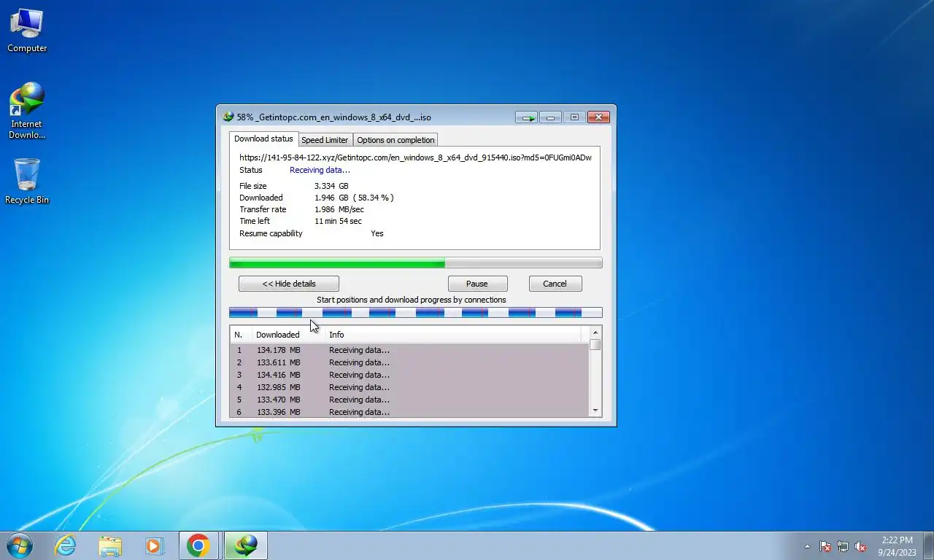
Task: Open the Options on completion tab
Action: [x=395, y=140]
